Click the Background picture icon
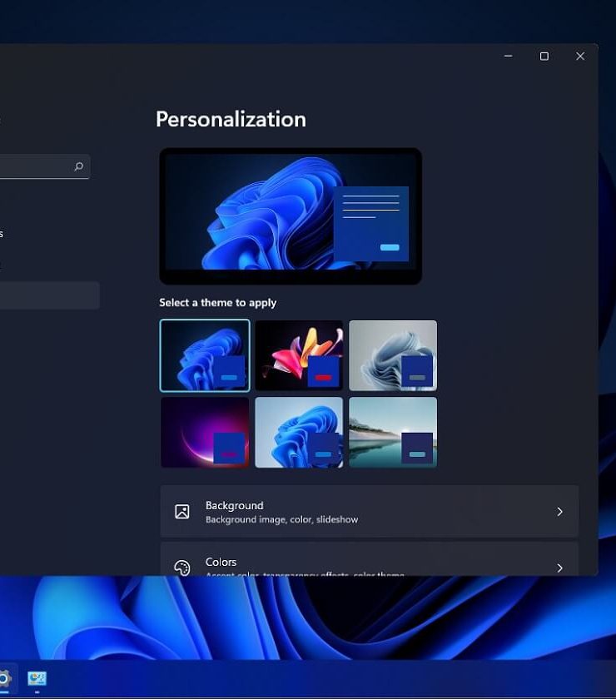Image resolution: width=616 pixels, height=699 pixels. [x=182, y=511]
